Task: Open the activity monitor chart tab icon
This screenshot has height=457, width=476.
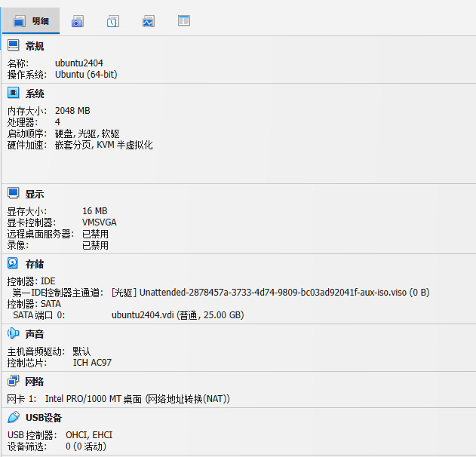Action: tap(149, 21)
